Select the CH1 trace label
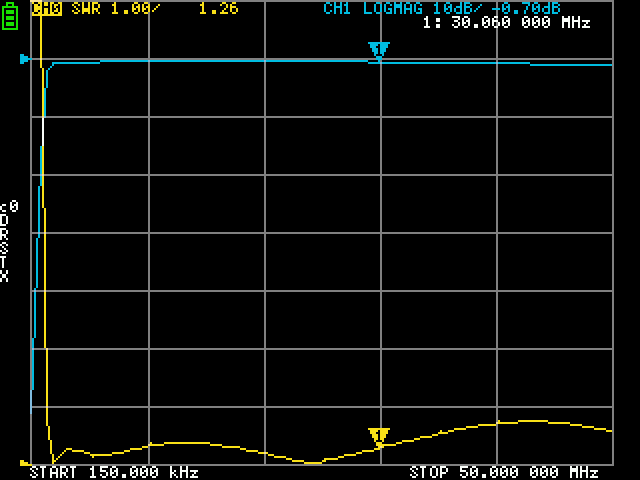The width and height of the screenshot is (640, 480). click(338, 8)
